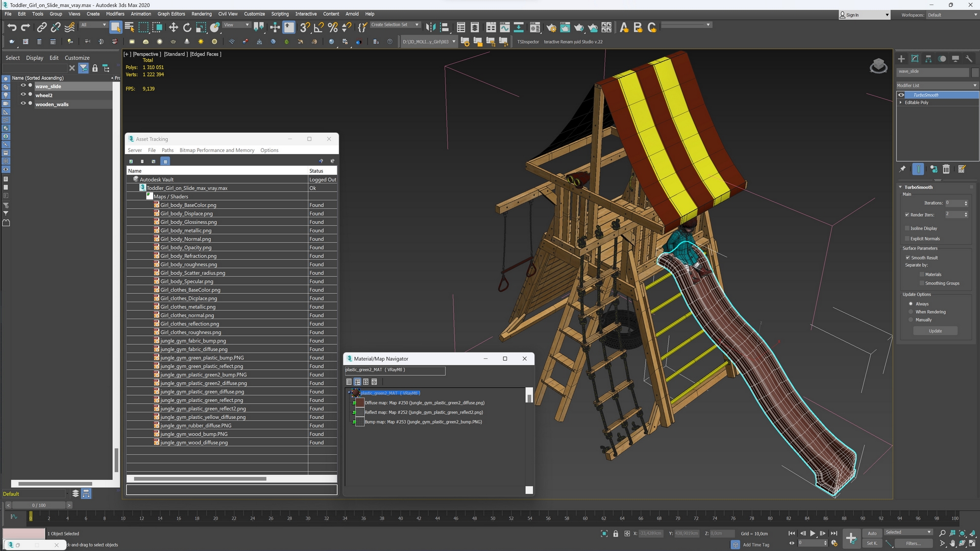Image resolution: width=980 pixels, height=551 pixels.
Task: Toggle Angle Snap icon
Action: tap(318, 28)
